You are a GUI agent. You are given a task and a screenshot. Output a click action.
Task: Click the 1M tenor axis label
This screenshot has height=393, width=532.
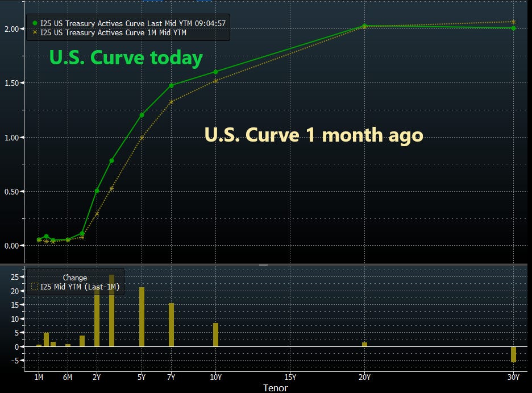(39, 377)
